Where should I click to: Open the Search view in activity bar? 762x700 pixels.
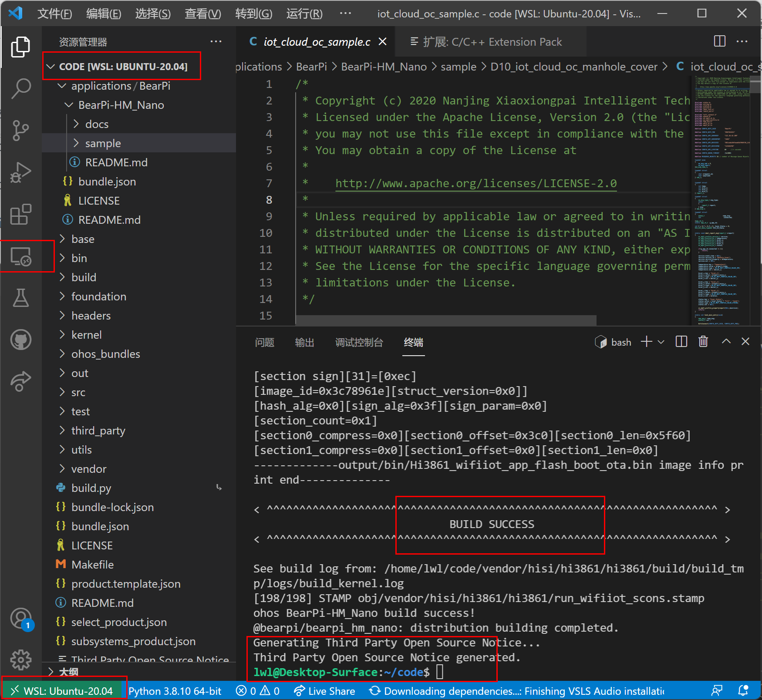pos(20,88)
